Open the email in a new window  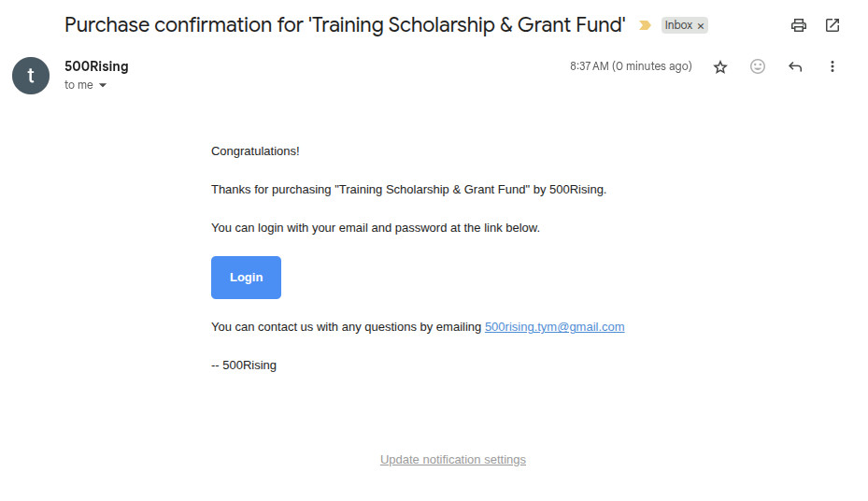tap(832, 25)
